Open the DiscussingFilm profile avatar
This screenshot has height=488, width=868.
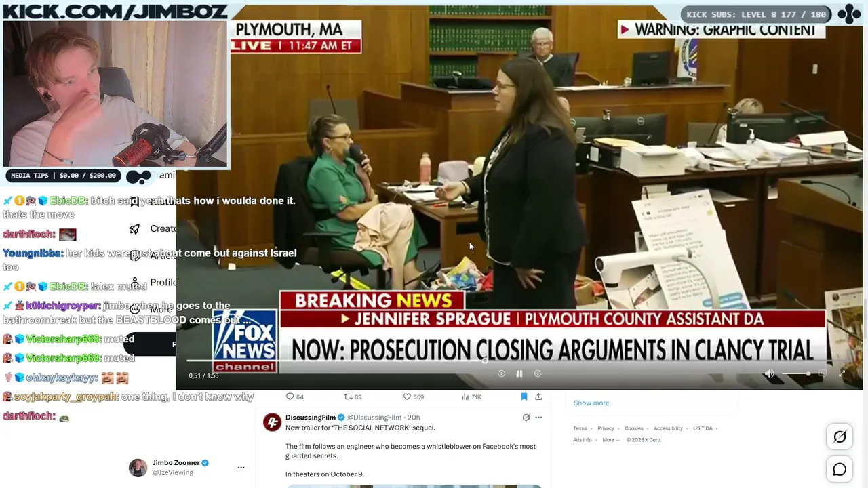[272, 422]
